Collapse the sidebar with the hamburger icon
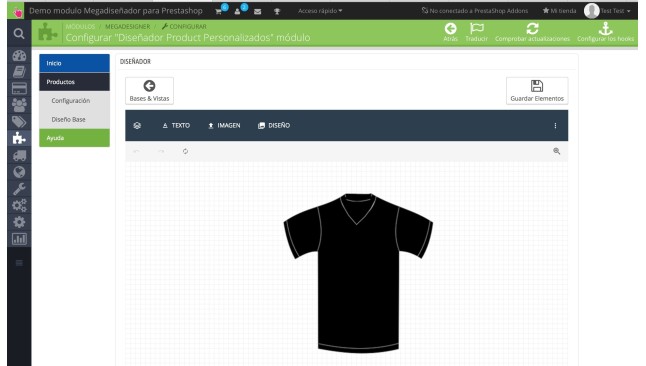This screenshot has width=646, height=366. [x=19, y=263]
